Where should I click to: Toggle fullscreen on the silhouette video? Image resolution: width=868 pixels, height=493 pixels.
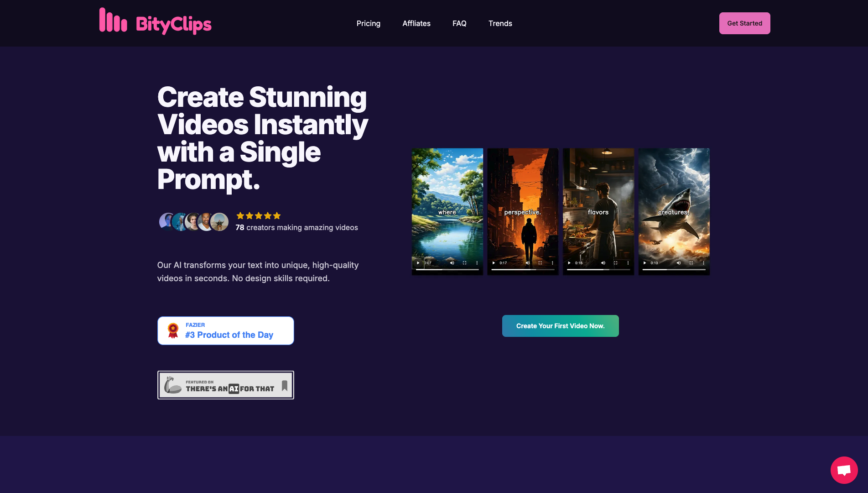tap(540, 263)
